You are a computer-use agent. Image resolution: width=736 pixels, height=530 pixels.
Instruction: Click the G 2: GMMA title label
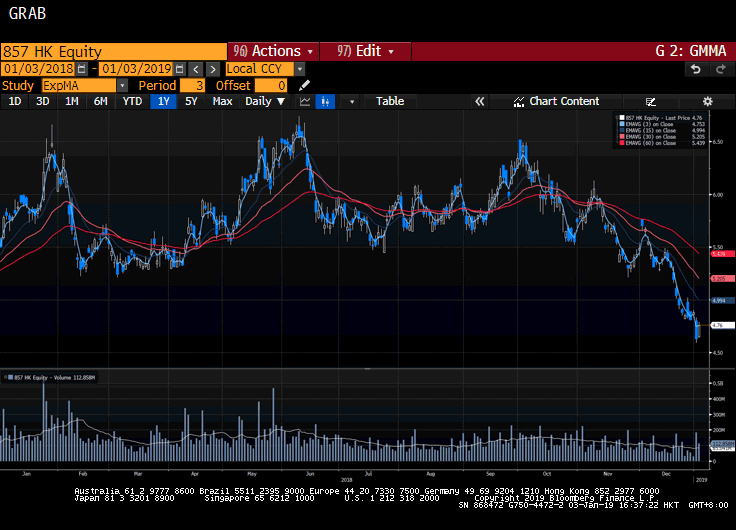click(x=690, y=51)
